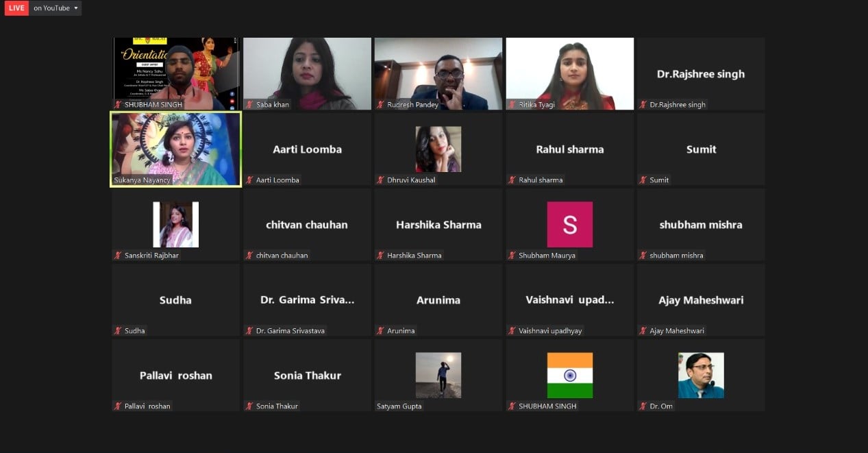This screenshot has width=868, height=453.
Task: Click the muted mic icon for Ajay Maheshwari
Action: click(x=643, y=331)
